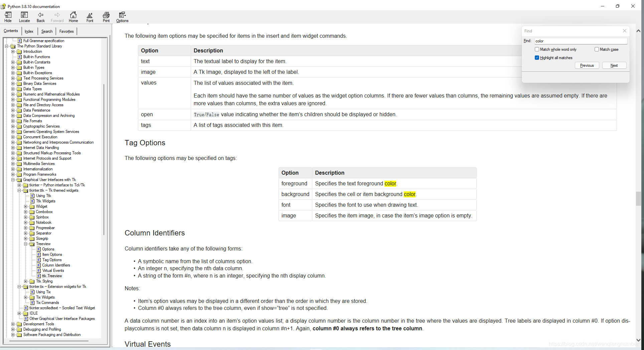Screen dimensions: 644x350
Task: Click the 'background' option table cell
Action: (x=295, y=194)
